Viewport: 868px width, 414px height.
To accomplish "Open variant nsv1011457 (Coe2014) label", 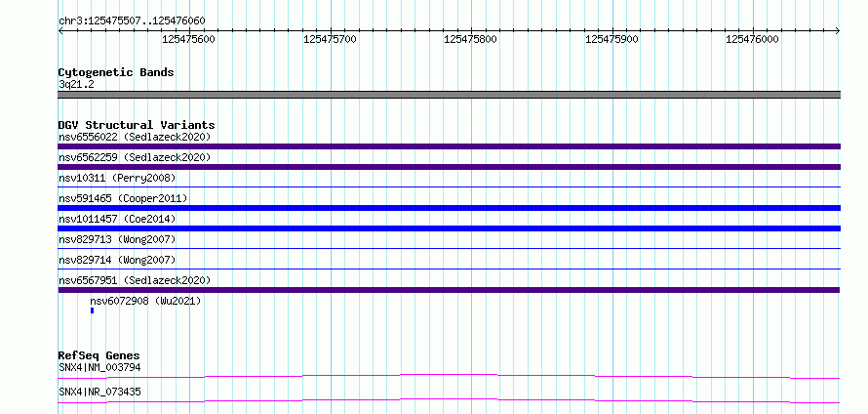I will (x=117, y=219).
